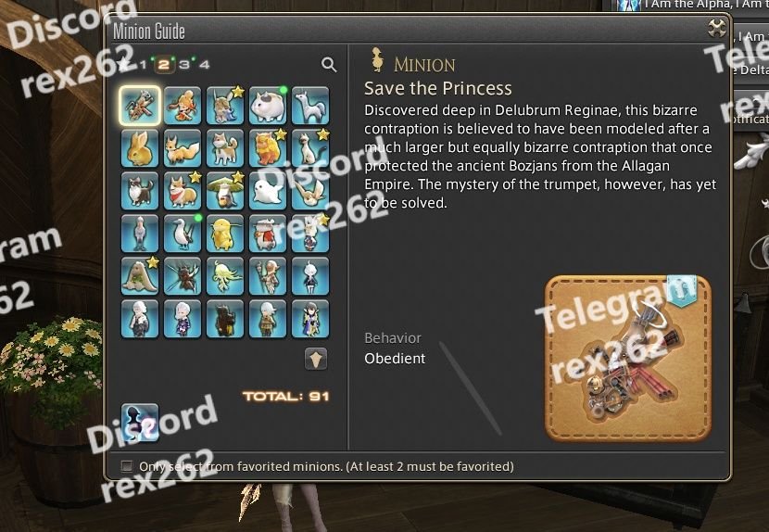Click the Save the Princess card thumbnail

[x=628, y=359]
